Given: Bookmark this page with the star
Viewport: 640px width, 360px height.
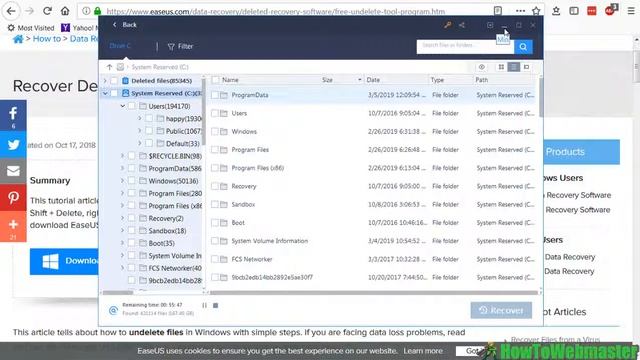Looking at the screenshot, I should click(x=536, y=11).
